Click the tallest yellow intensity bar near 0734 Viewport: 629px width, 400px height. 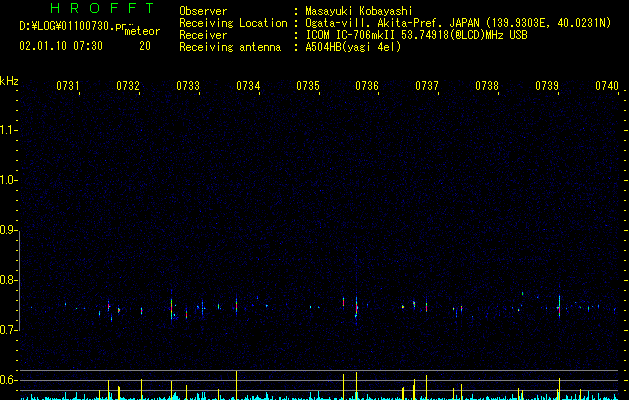[236, 385]
